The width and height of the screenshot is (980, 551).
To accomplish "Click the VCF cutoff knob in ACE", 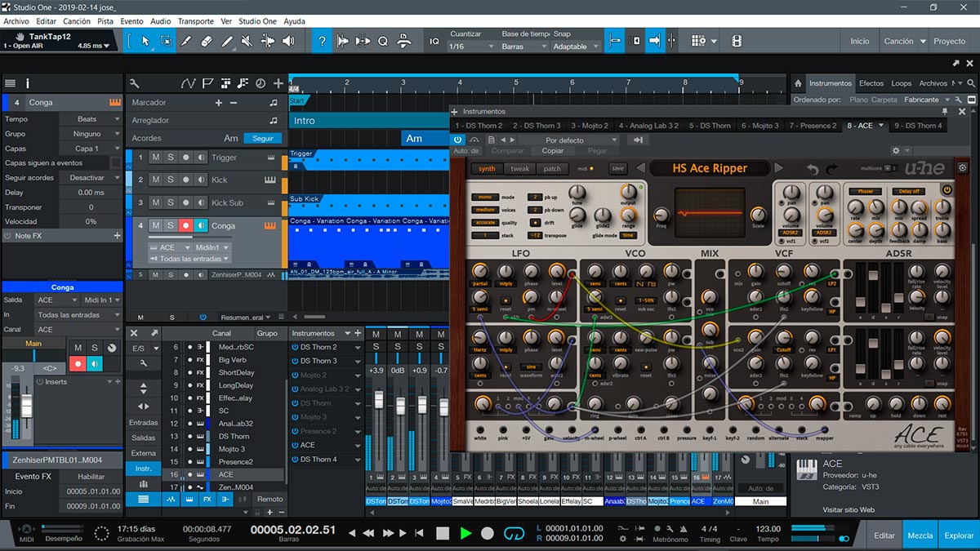I will 783,272.
